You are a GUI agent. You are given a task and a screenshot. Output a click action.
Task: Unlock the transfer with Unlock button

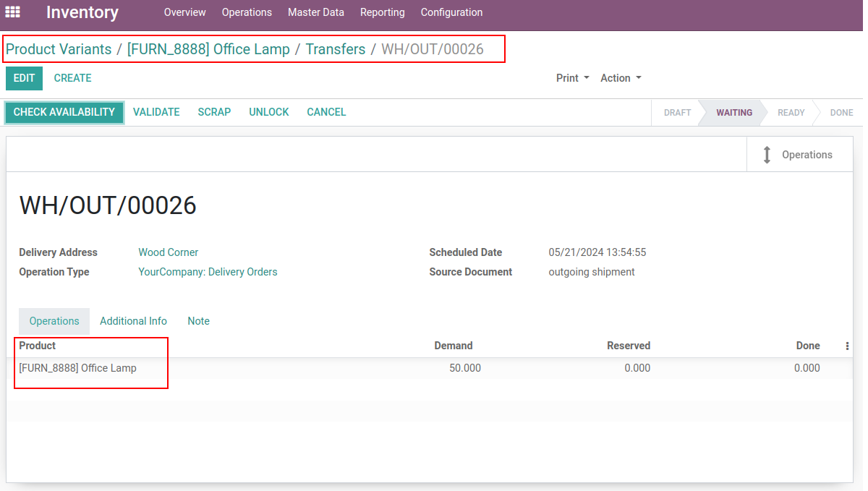point(268,112)
